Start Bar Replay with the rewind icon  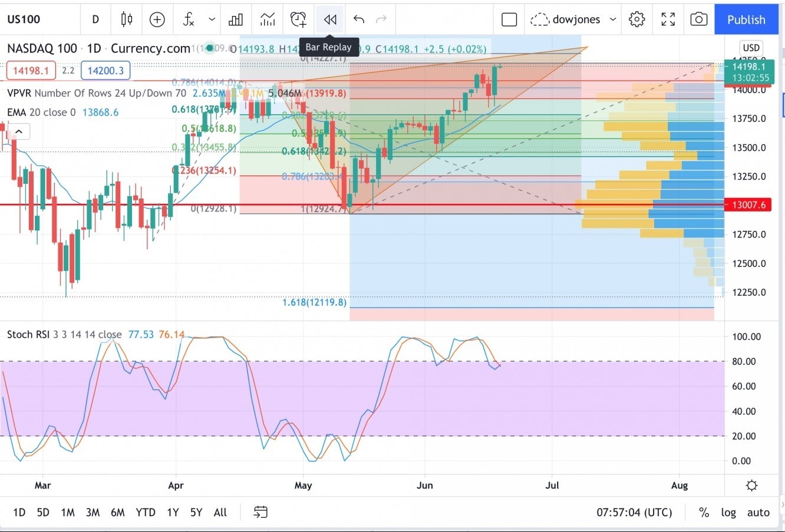coord(330,19)
